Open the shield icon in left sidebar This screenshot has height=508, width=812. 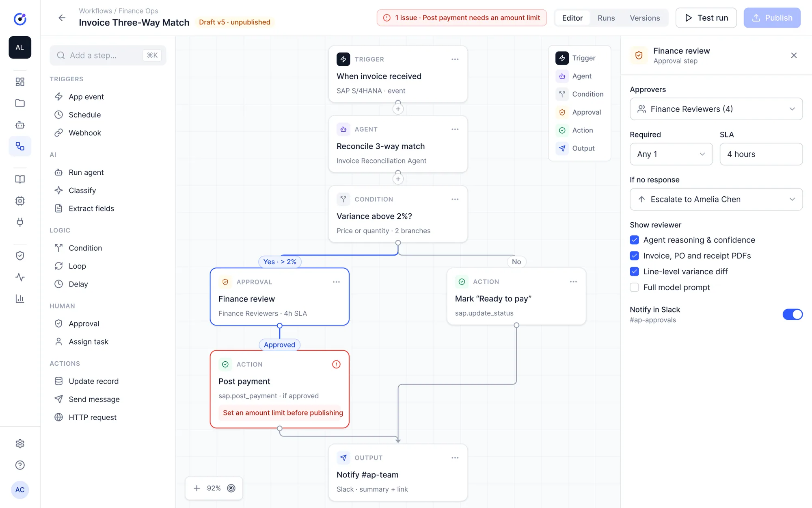point(20,256)
